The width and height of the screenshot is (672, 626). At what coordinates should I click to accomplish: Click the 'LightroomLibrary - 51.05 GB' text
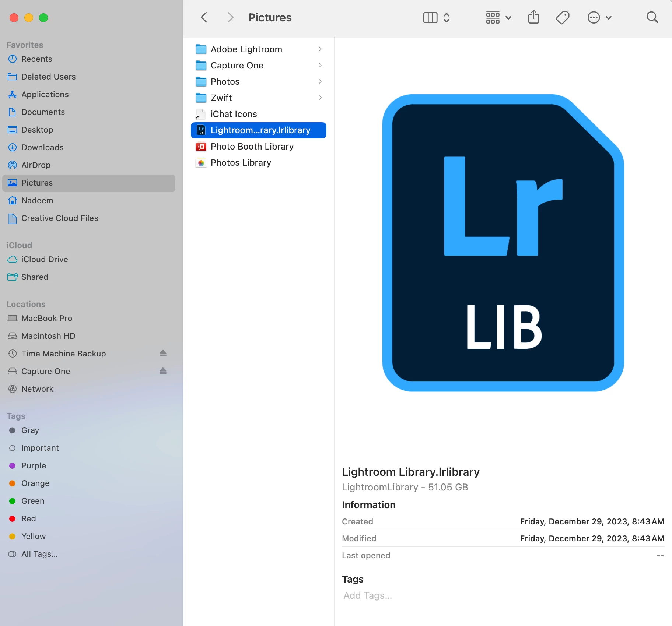point(405,487)
